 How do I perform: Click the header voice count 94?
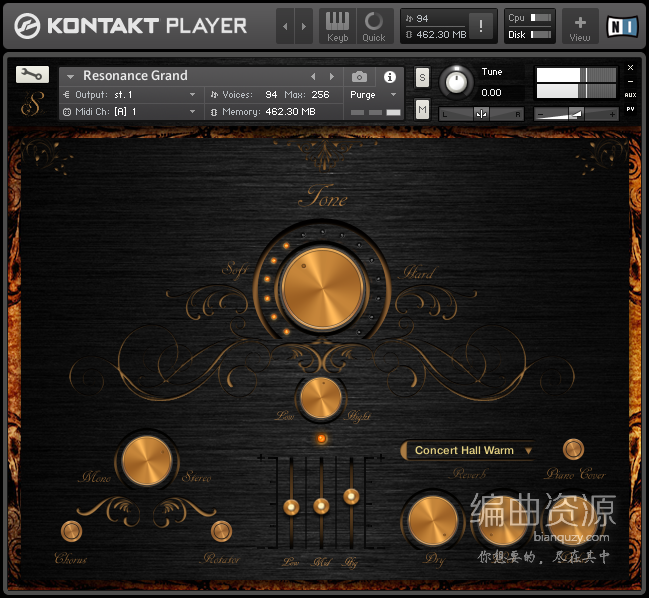422,19
